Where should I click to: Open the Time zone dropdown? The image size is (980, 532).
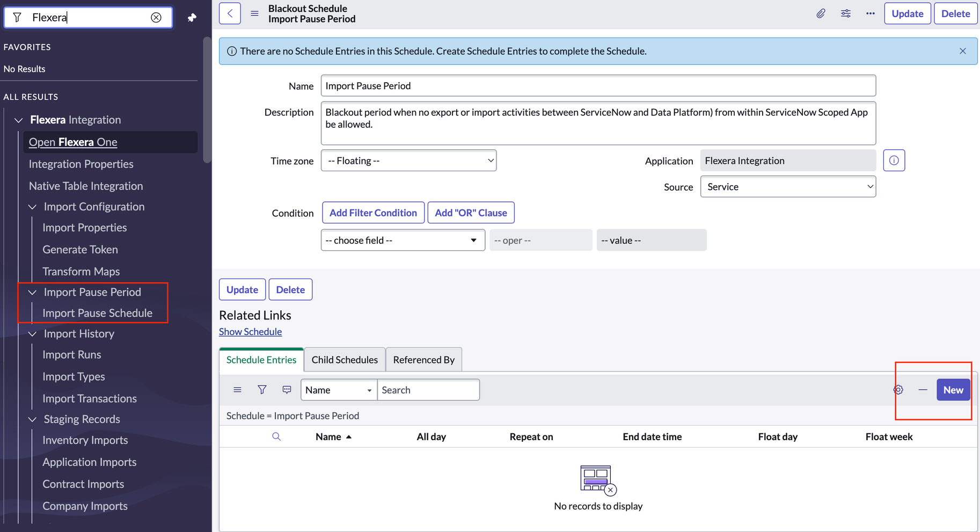[x=408, y=161]
